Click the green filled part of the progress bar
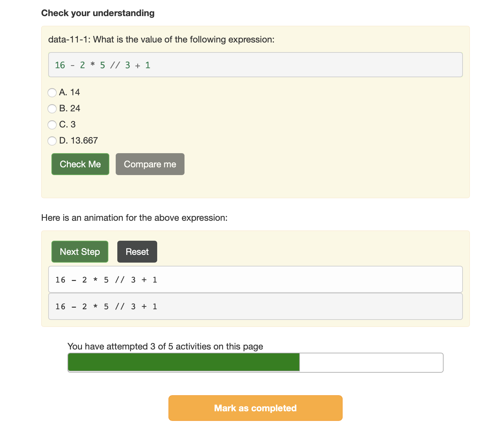The width and height of the screenshot is (504, 428). (184, 362)
